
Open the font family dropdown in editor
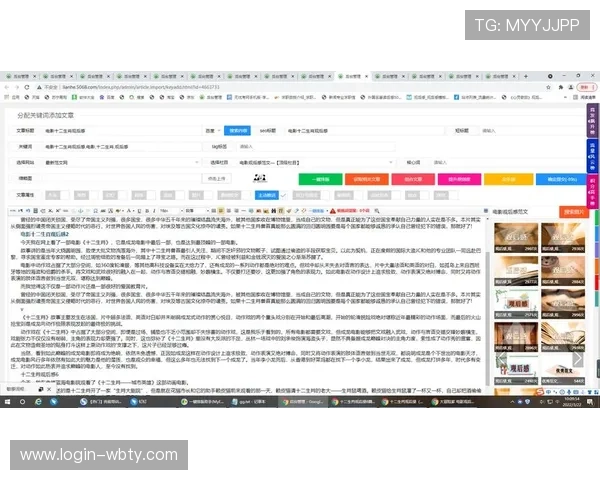tap(197, 211)
